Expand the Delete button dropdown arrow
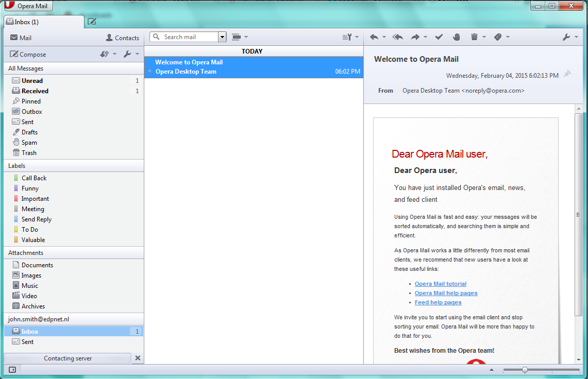 (x=484, y=37)
